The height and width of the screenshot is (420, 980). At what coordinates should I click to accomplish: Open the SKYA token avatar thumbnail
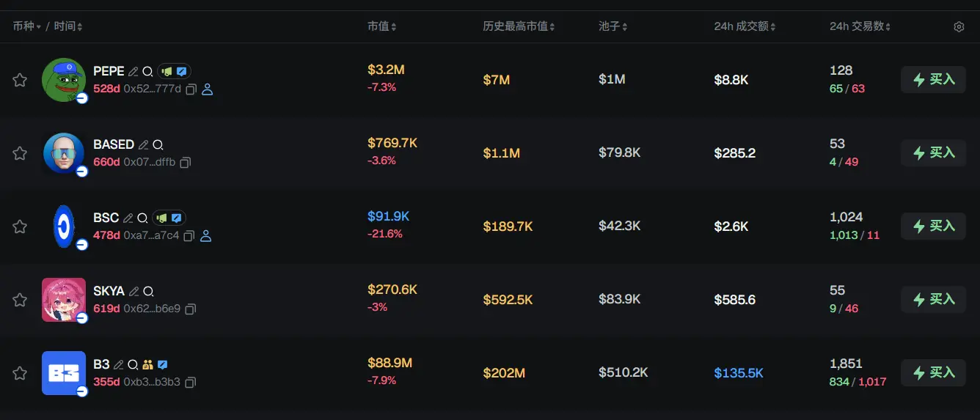coord(64,299)
